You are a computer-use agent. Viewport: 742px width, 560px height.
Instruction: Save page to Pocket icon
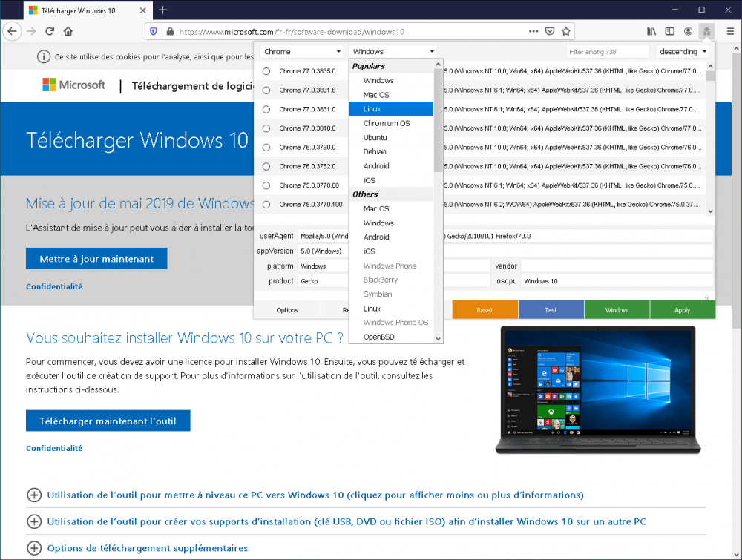[550, 32]
